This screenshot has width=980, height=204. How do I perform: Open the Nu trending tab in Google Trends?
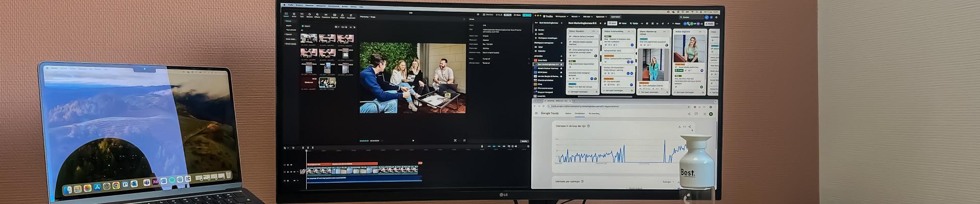[594, 113]
